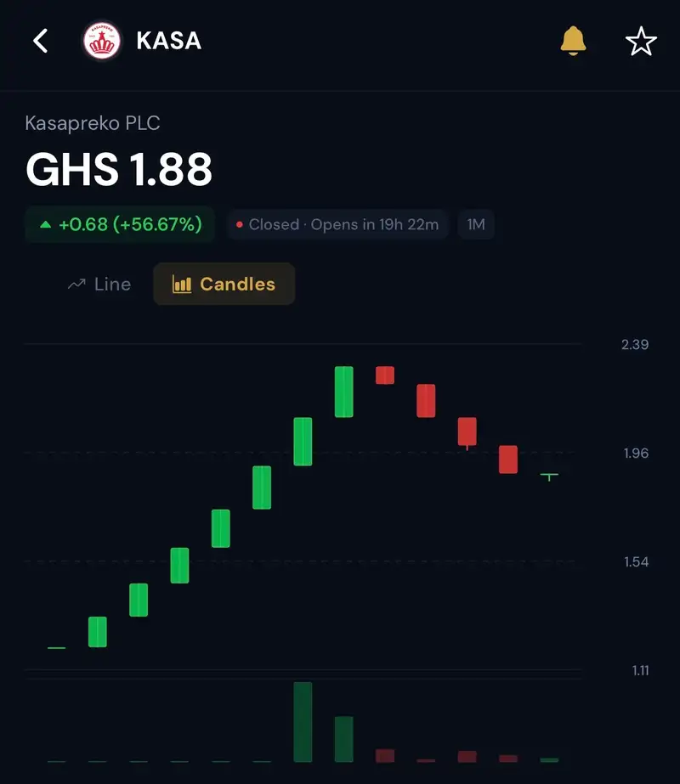Switch to Line chart view
680x784 pixels.
(x=99, y=284)
